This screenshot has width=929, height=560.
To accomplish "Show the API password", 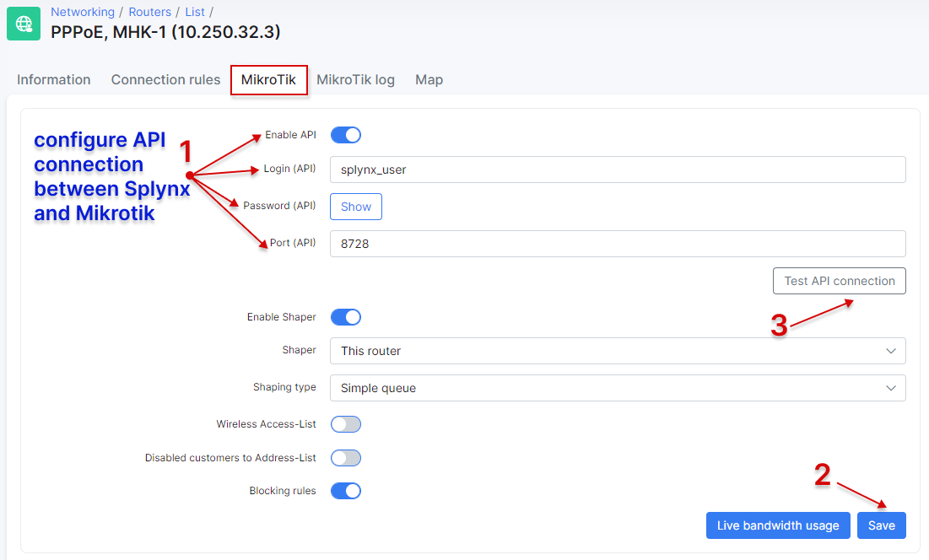I will coord(355,207).
